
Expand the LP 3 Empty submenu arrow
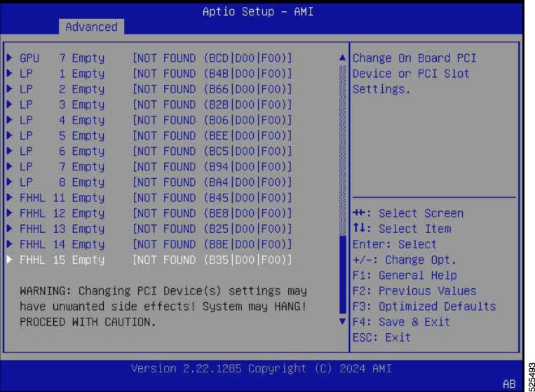(10, 104)
